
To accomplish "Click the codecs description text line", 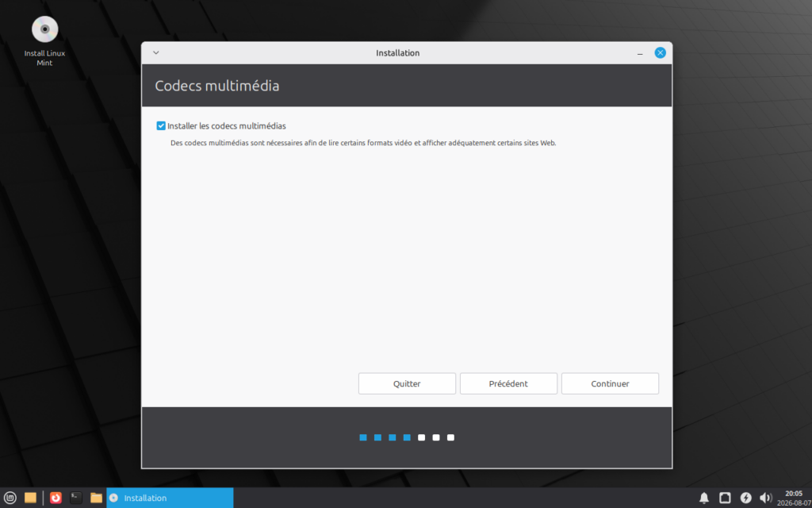I will pos(363,143).
